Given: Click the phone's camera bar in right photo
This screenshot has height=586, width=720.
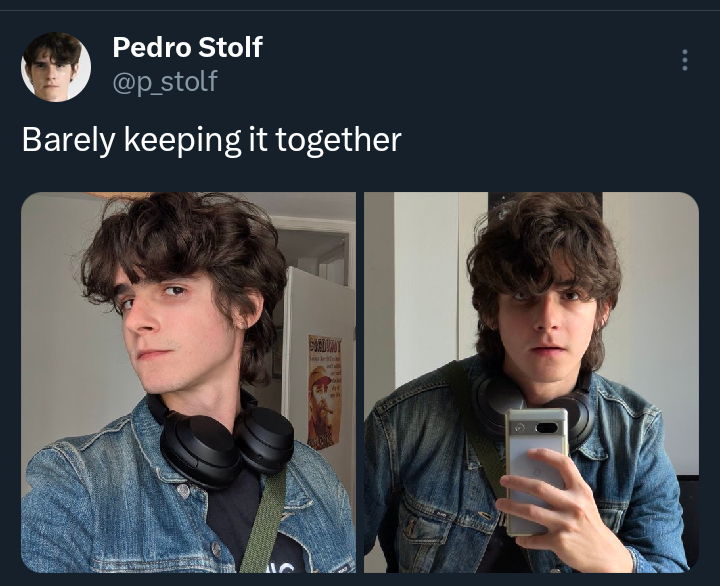Looking at the screenshot, I should click(537, 428).
